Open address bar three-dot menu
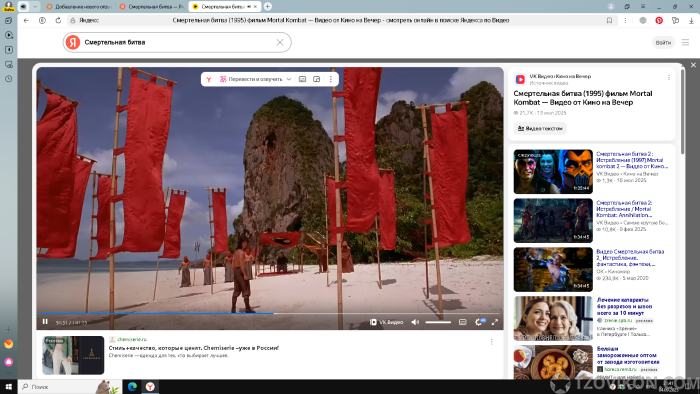 pyautogui.click(x=625, y=21)
